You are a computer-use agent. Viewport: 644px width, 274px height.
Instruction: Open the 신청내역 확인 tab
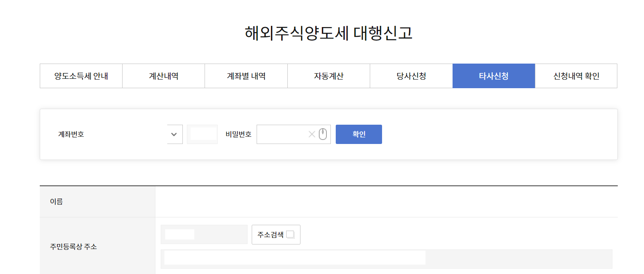576,76
